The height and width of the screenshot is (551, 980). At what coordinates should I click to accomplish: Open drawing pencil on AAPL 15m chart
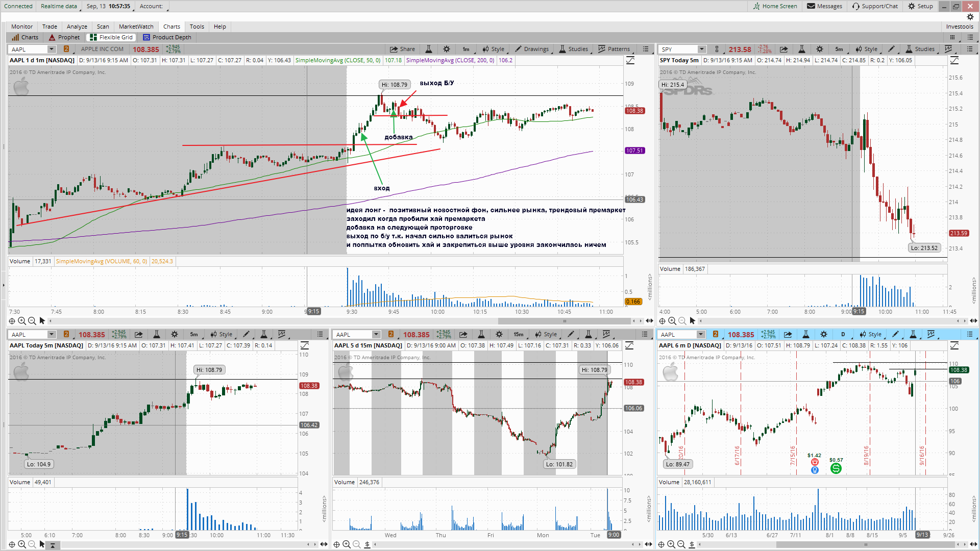pos(571,334)
